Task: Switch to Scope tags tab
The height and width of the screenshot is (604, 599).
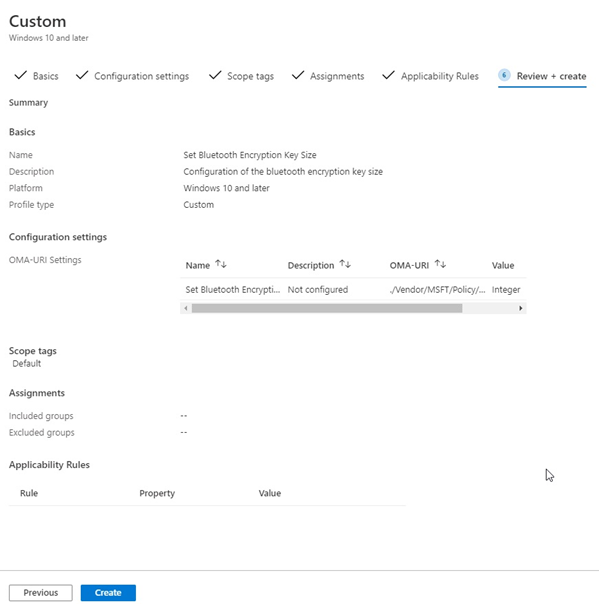Action: point(250,76)
